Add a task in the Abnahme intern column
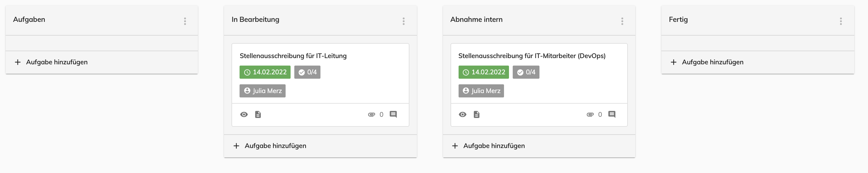868x173 pixels. click(539, 146)
